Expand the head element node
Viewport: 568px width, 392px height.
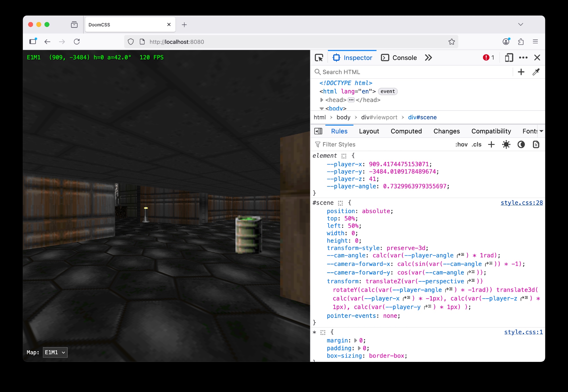[x=322, y=100]
